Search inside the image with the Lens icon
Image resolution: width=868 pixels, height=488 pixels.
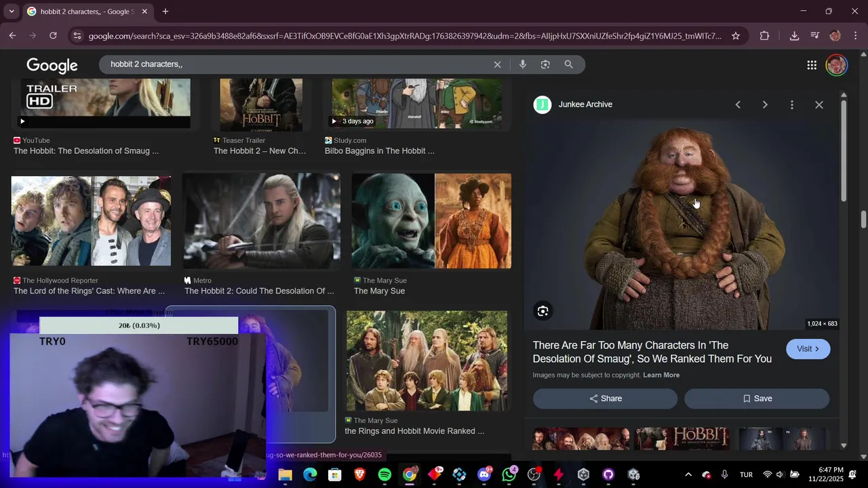pyautogui.click(x=542, y=311)
